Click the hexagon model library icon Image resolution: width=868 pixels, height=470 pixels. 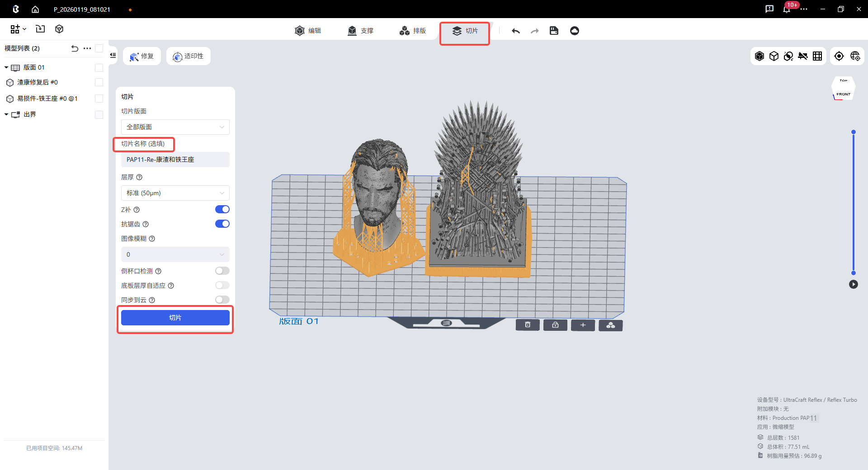(59, 29)
